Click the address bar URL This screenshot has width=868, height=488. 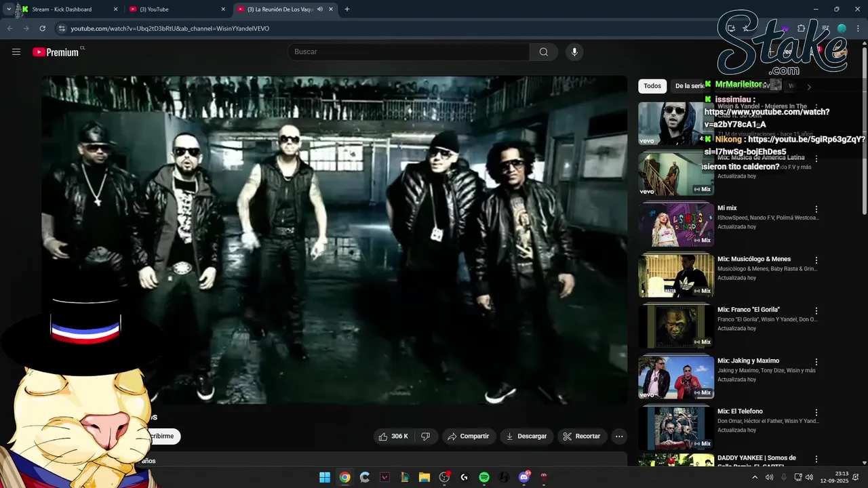click(170, 28)
